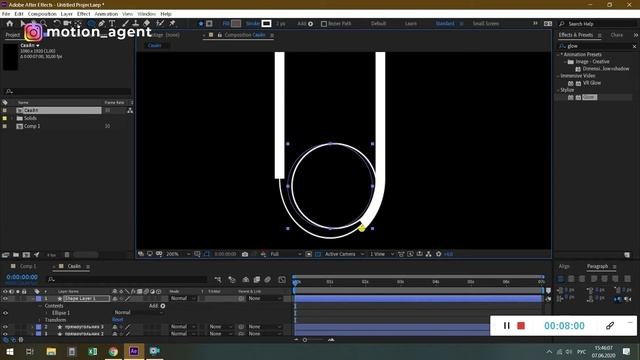Toggle the Region of Interest button

tap(309, 254)
